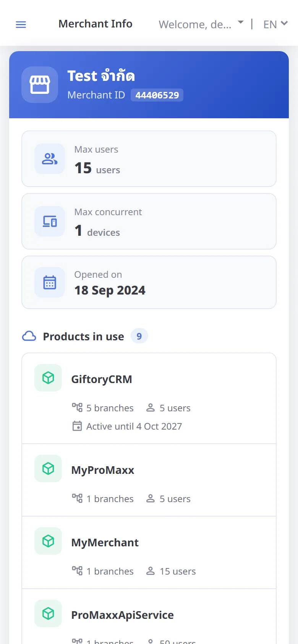Open the EN language selector
Image resolution: width=298 pixels, height=644 pixels.
point(275,24)
